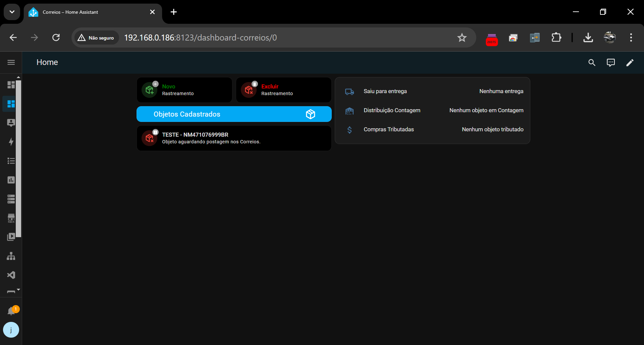Open the Excluir Rastreamento card
644x345 pixels.
pos(284,90)
